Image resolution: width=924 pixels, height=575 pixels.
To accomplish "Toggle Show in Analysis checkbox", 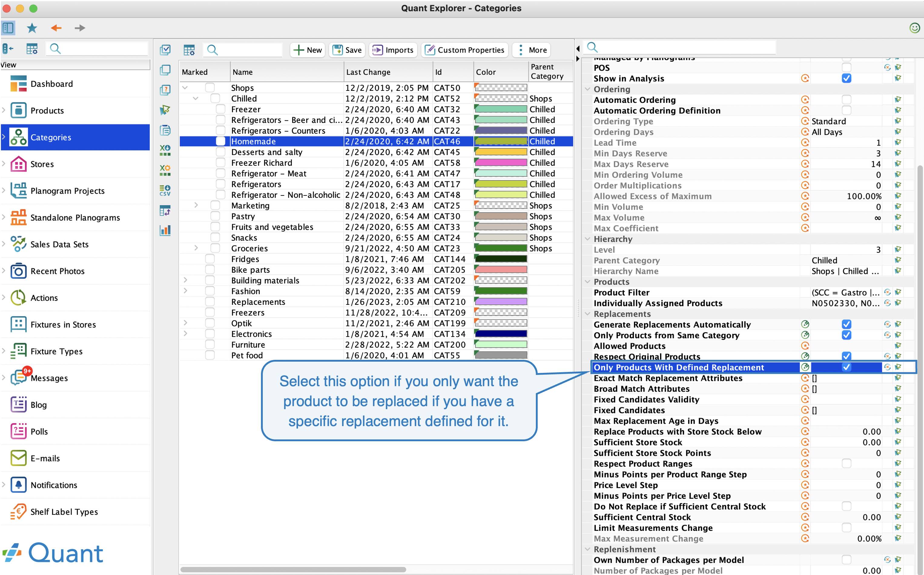I will tap(846, 78).
